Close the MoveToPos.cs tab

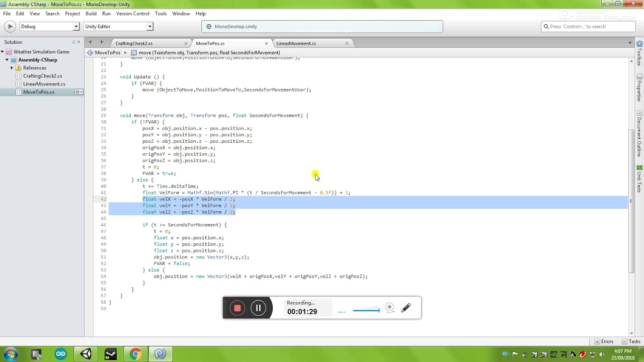click(266, 43)
